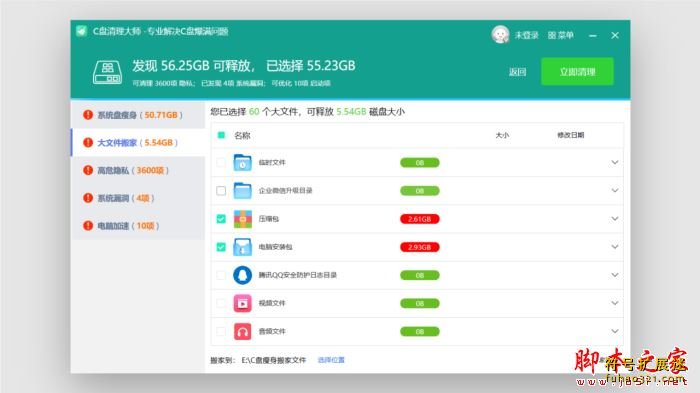700x393 pixels.
Task: Click the 视频文件 row name
Action: click(272, 303)
